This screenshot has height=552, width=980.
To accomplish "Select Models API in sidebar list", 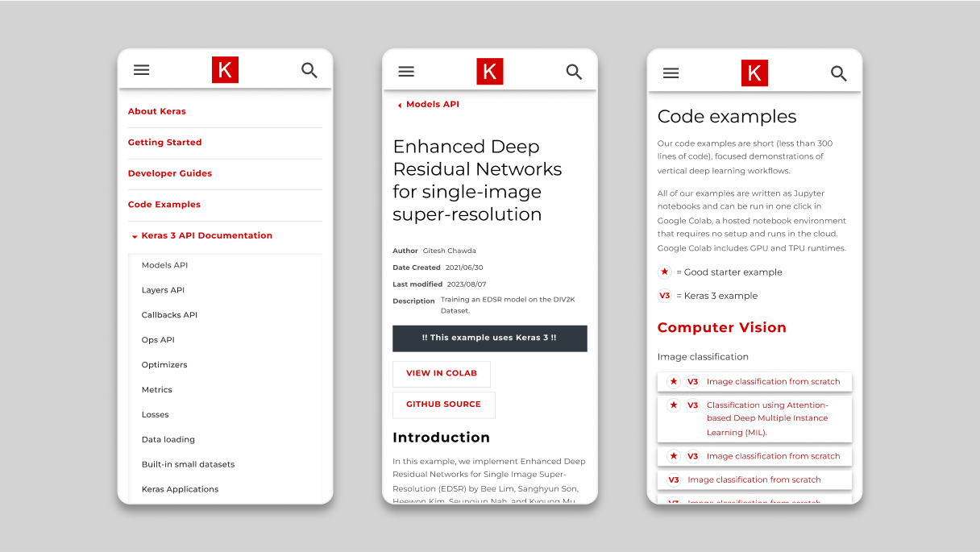I will pos(164,265).
